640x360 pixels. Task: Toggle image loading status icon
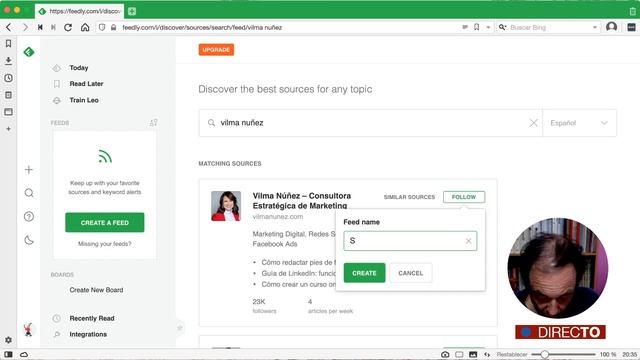click(x=473, y=354)
